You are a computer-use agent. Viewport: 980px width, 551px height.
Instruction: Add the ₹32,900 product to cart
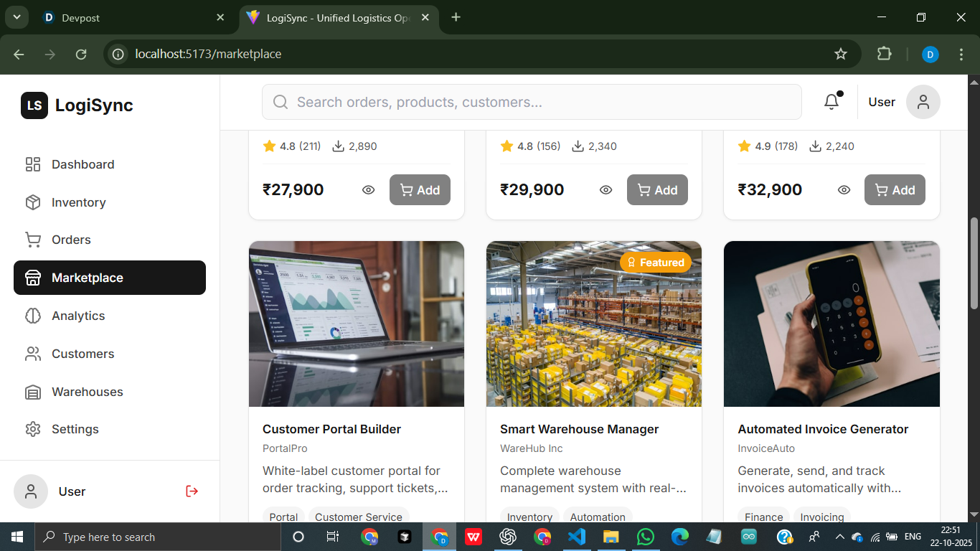895,190
